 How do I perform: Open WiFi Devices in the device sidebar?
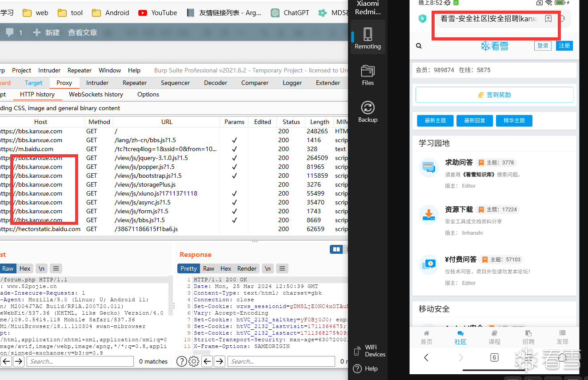pyautogui.click(x=370, y=351)
